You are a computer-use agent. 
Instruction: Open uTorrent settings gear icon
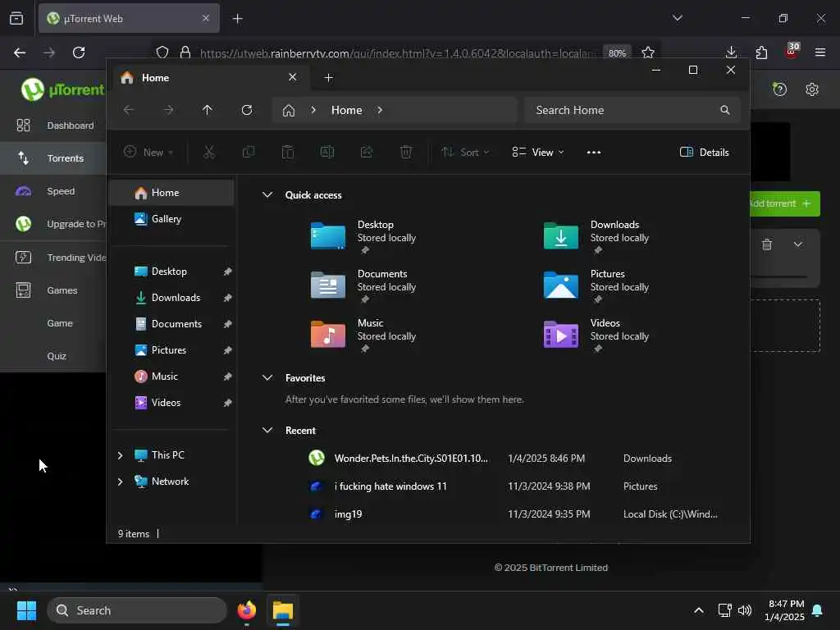tap(812, 89)
